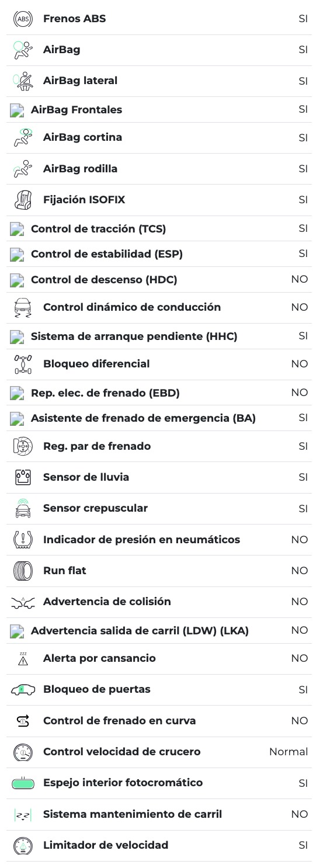Select the Alerta por cansancio warning icon
This screenshot has height=868, width=320.
coord(23,658)
